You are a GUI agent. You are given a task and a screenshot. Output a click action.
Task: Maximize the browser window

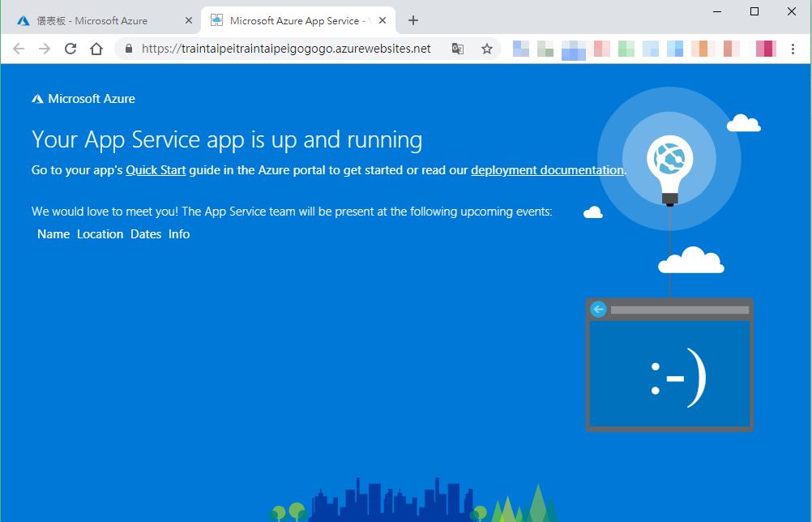(754, 11)
